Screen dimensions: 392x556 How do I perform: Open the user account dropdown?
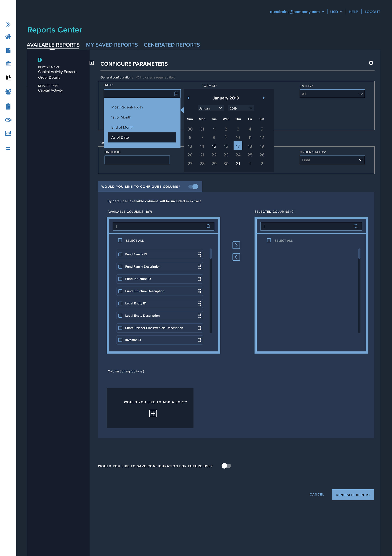tap(297, 12)
